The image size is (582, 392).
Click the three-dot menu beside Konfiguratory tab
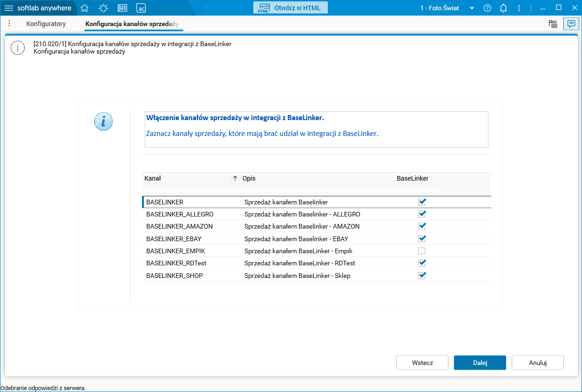(9, 23)
